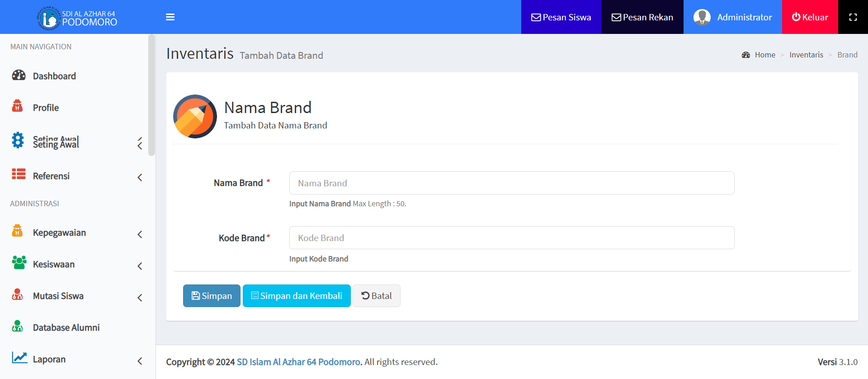Viewport: 868px width, 379px height.
Task: Toggle fullscreen mode icon in header
Action: coord(853,17)
